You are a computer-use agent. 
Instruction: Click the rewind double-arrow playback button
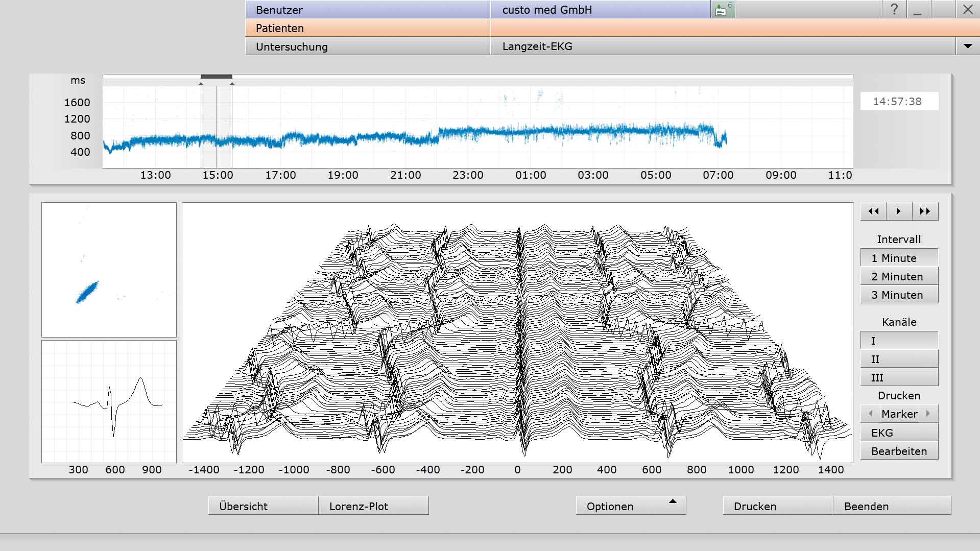click(x=873, y=211)
